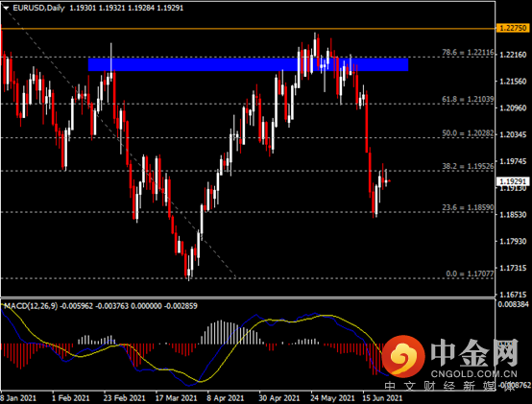This screenshot has height=404, width=532.
Task: Click the 24 May 2021 date label
Action: click(332, 398)
